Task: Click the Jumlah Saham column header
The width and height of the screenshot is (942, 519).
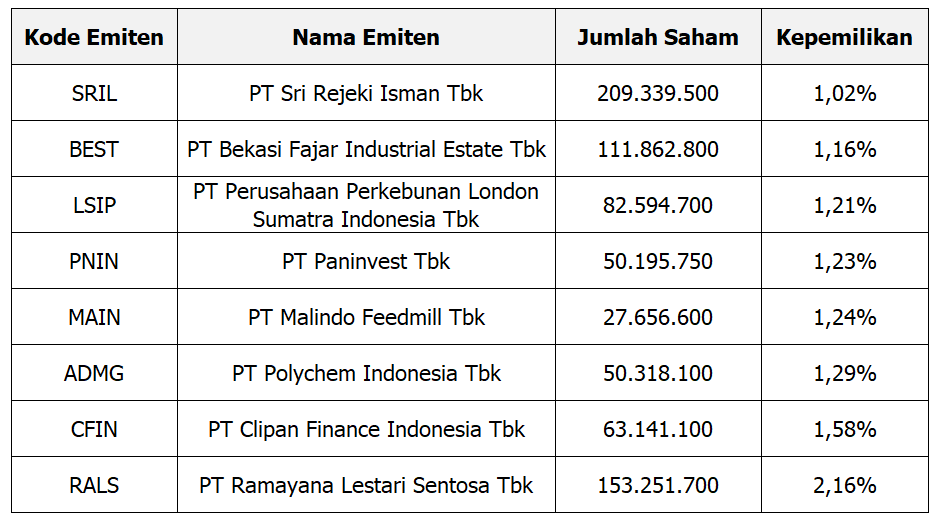Action: (658, 38)
